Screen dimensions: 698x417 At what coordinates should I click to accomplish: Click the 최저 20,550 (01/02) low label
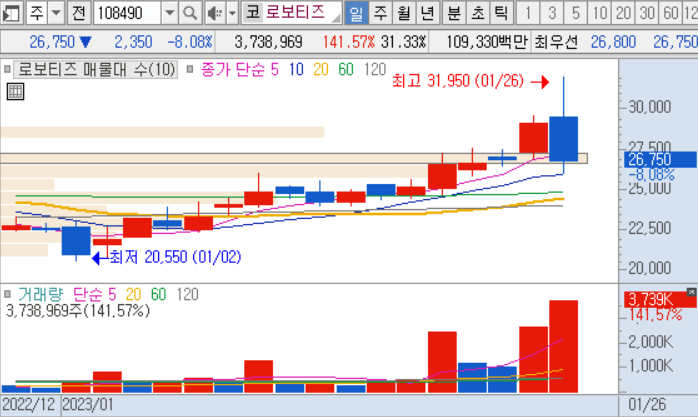click(x=175, y=257)
